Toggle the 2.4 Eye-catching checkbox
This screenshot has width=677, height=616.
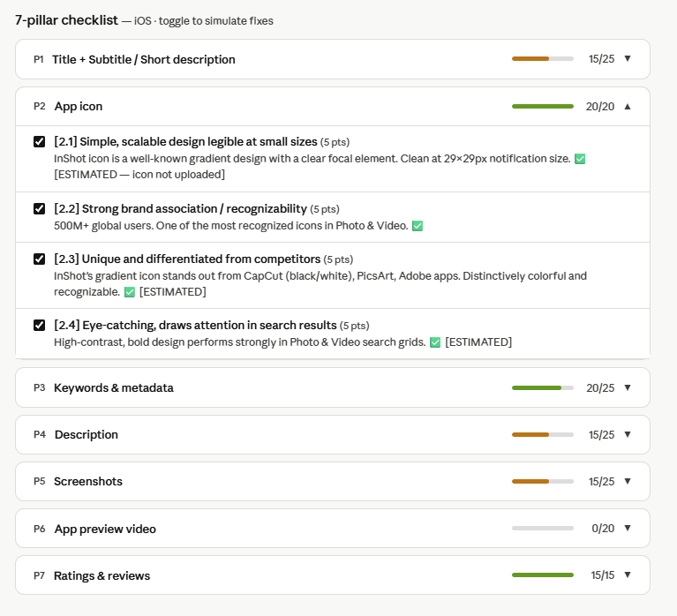(x=39, y=326)
